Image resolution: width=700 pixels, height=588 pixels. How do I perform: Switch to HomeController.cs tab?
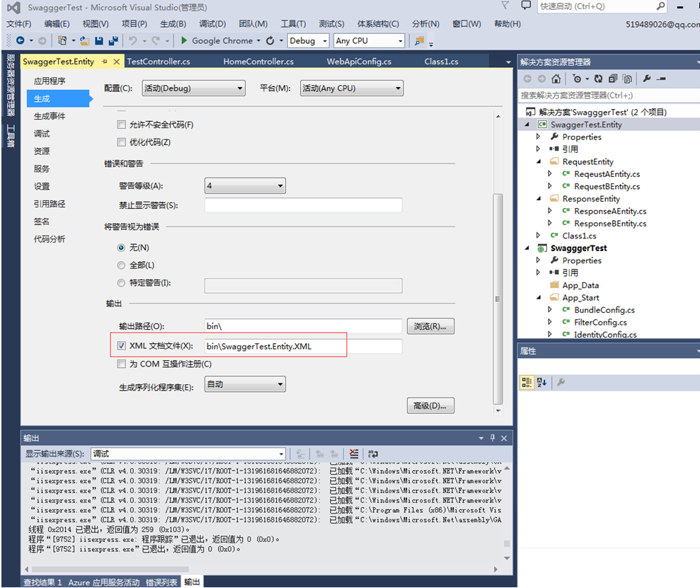[258, 62]
